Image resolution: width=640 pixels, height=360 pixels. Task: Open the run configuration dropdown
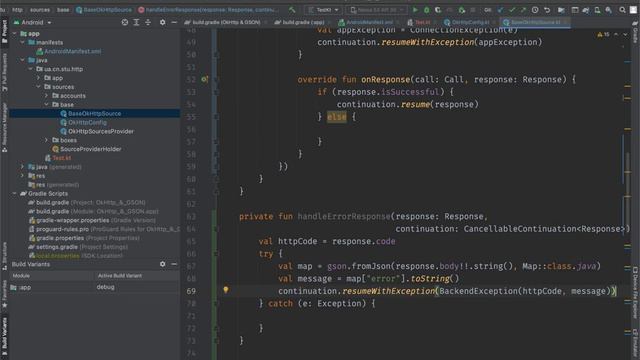coord(324,10)
